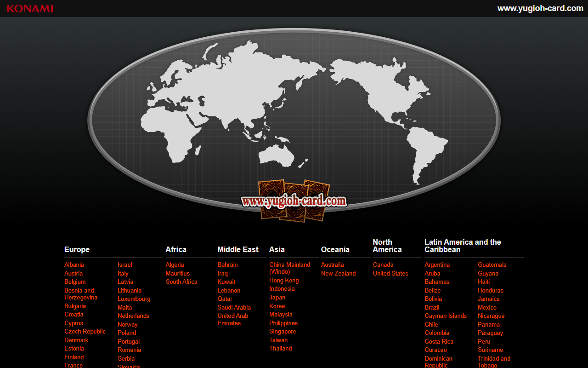Choose Peru from Latin America

tap(484, 341)
